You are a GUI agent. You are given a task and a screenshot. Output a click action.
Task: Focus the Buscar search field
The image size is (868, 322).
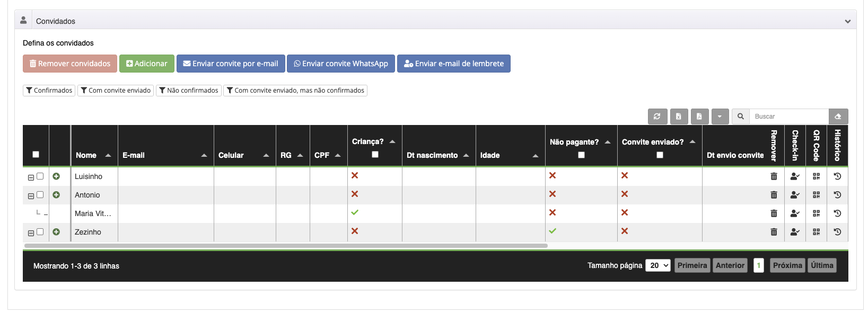tap(789, 117)
